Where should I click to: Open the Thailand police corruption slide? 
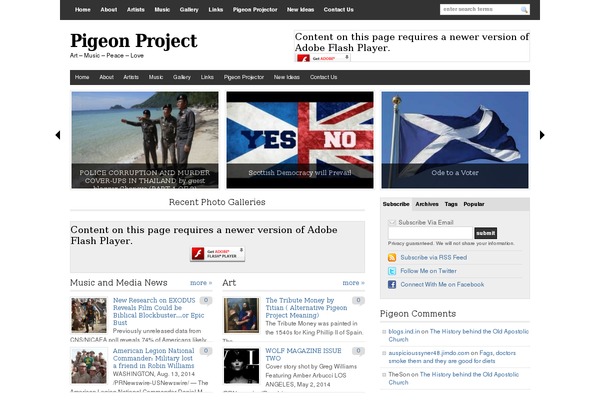[145, 140]
